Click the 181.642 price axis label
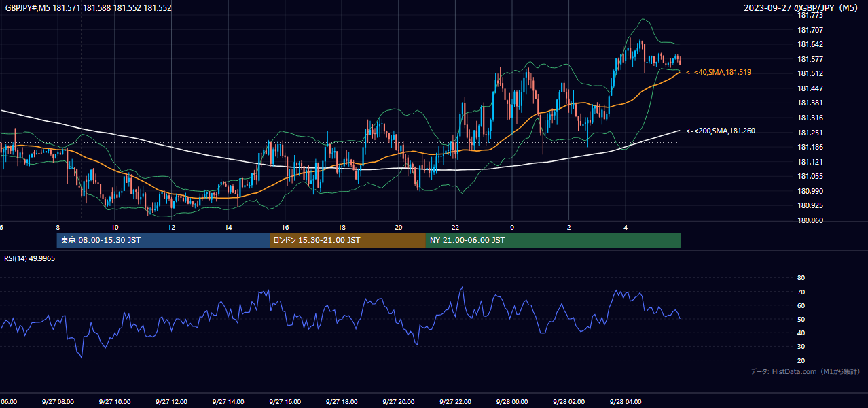The width and height of the screenshot is (868, 408). pyautogui.click(x=810, y=45)
